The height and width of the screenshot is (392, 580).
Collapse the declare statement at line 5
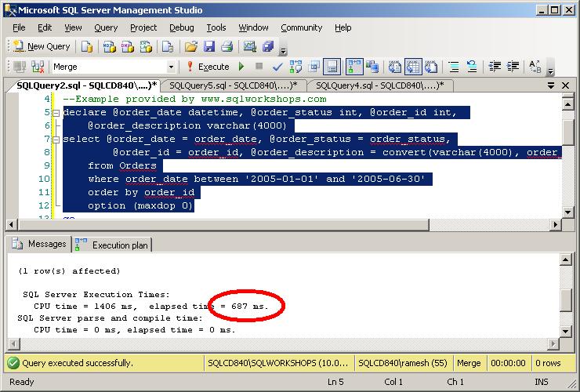tap(56, 113)
